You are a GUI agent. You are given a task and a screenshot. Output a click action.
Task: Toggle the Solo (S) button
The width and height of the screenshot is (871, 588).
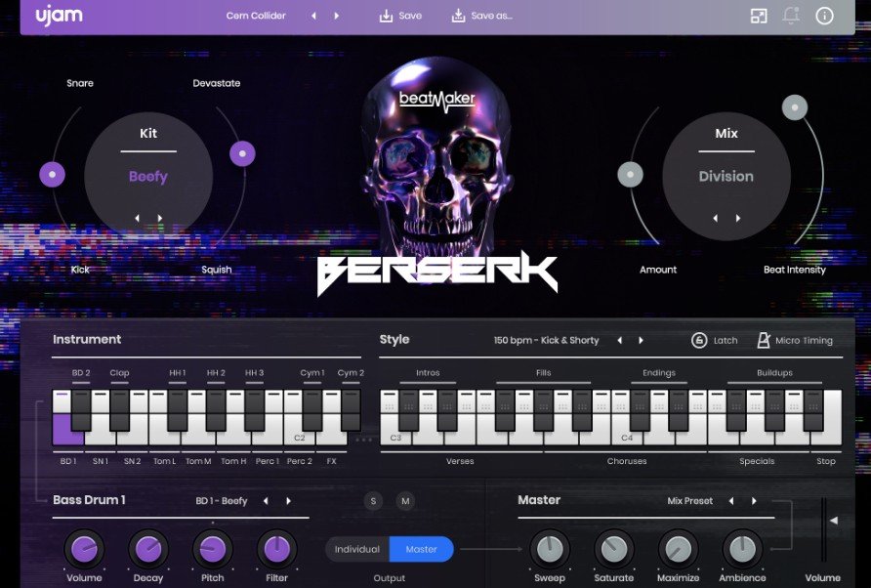[373, 501]
